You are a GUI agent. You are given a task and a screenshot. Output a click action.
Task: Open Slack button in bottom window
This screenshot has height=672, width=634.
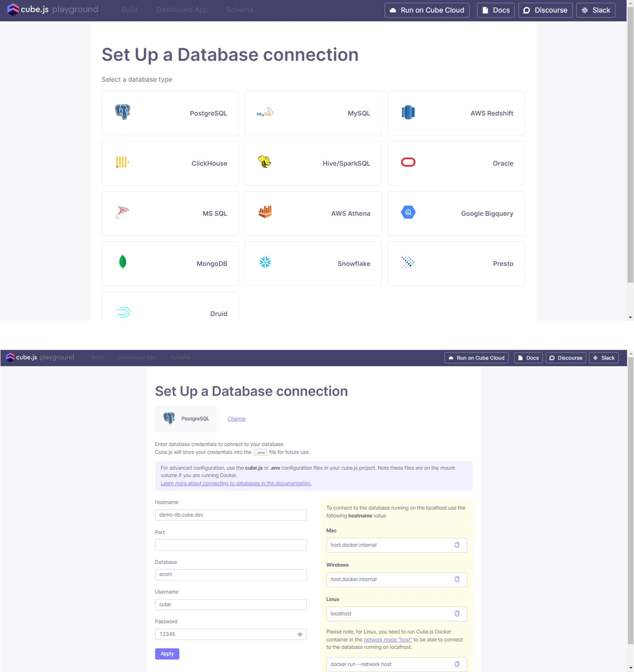pos(604,358)
